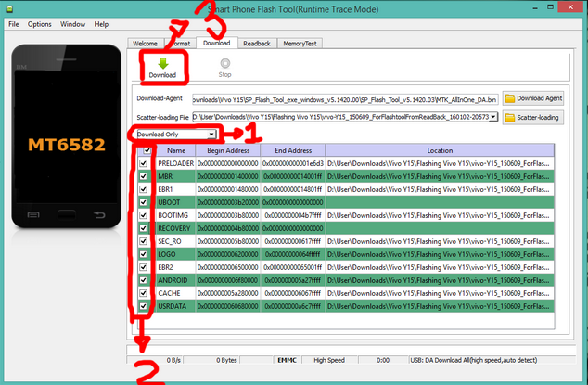Click the EBR1 location path cell
588x385 pixels.
pos(440,189)
